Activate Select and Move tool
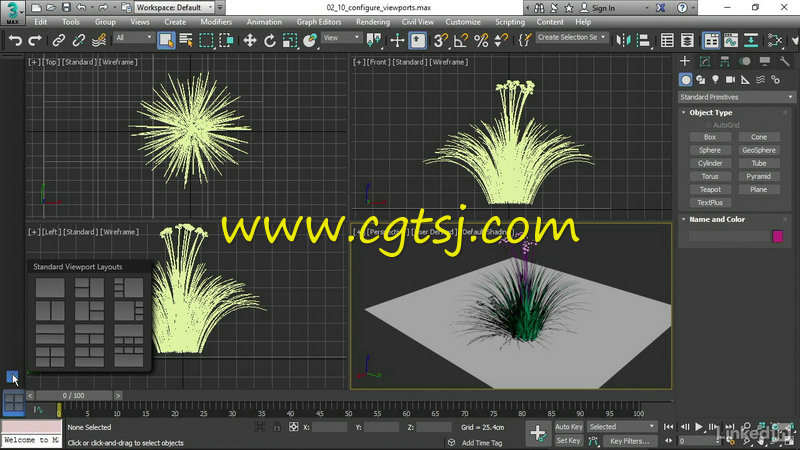Screen dimensions: 800x450 click(249, 40)
